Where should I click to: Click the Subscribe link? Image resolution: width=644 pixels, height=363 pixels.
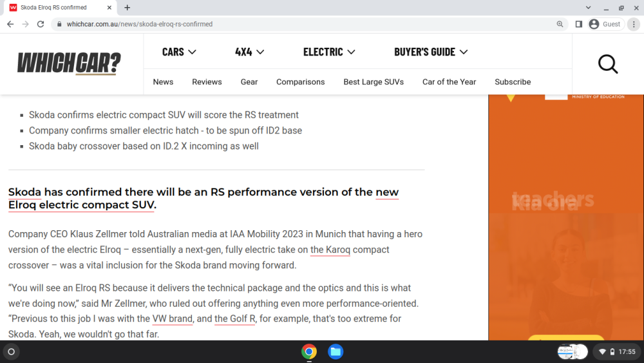[x=513, y=82]
